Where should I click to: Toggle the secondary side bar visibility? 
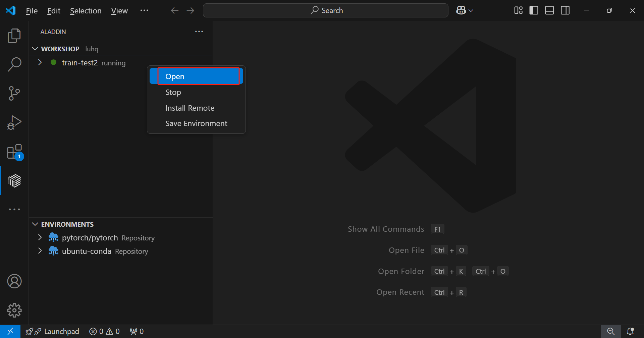[x=565, y=10]
